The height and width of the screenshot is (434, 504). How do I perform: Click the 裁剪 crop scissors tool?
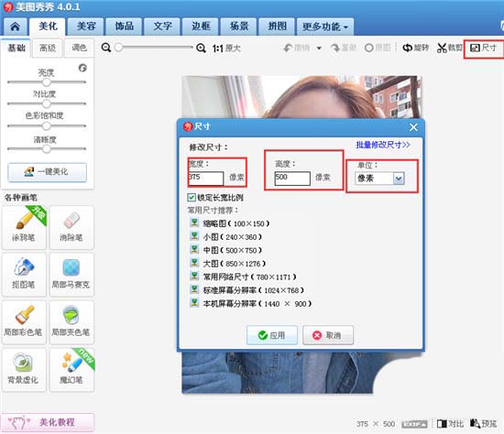pyautogui.click(x=450, y=49)
